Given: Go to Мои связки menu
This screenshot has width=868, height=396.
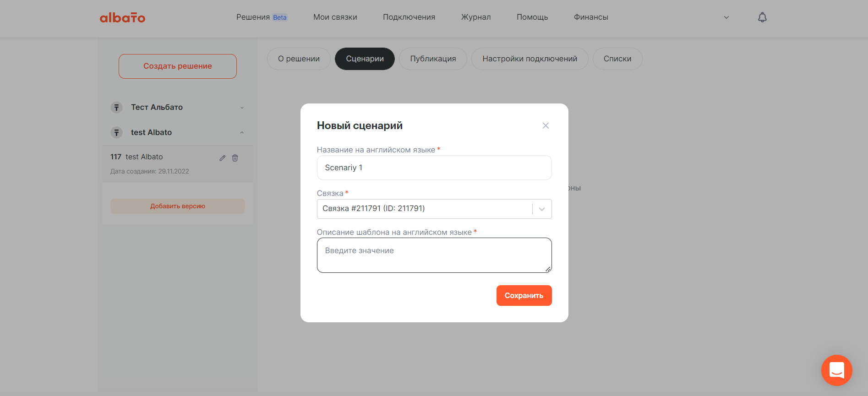Looking at the screenshot, I should [335, 17].
